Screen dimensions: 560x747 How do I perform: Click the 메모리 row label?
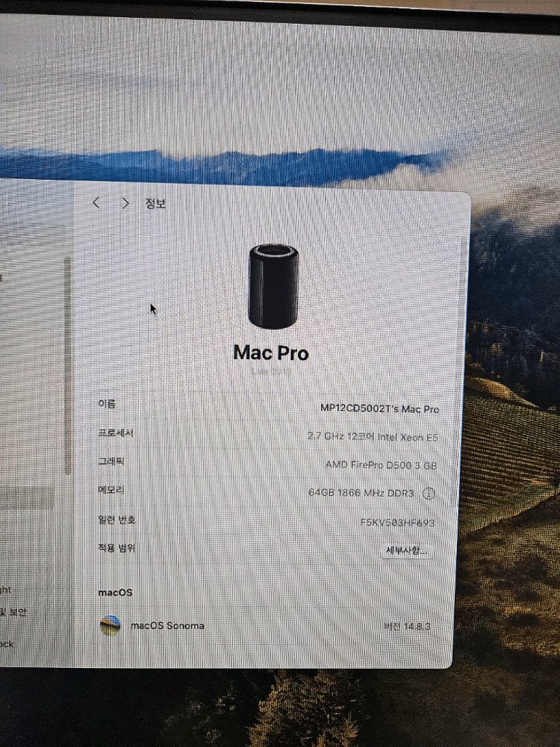click(x=111, y=489)
